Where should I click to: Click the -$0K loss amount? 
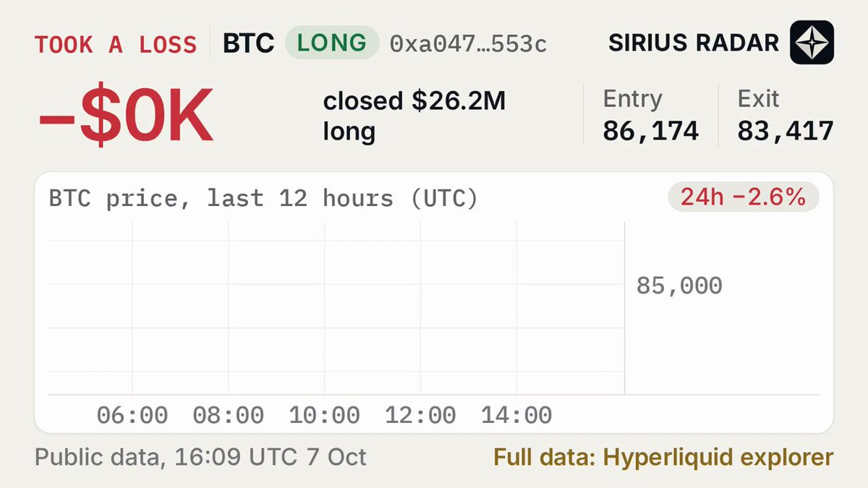125,116
